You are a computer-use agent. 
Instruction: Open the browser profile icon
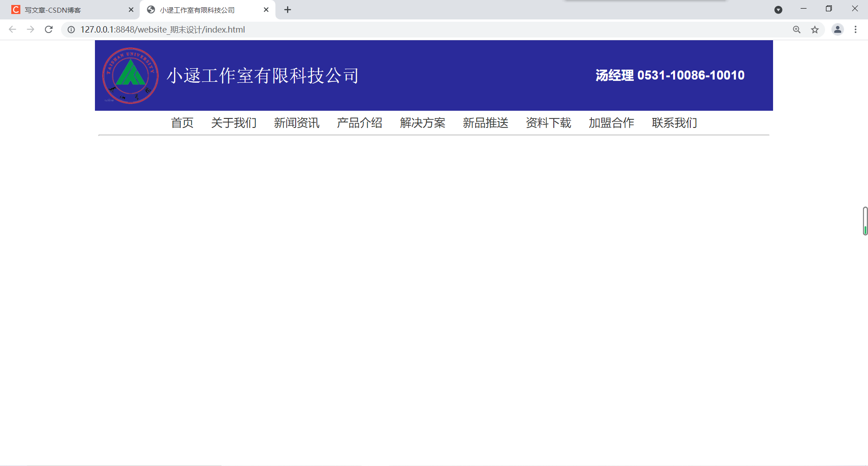coord(838,29)
